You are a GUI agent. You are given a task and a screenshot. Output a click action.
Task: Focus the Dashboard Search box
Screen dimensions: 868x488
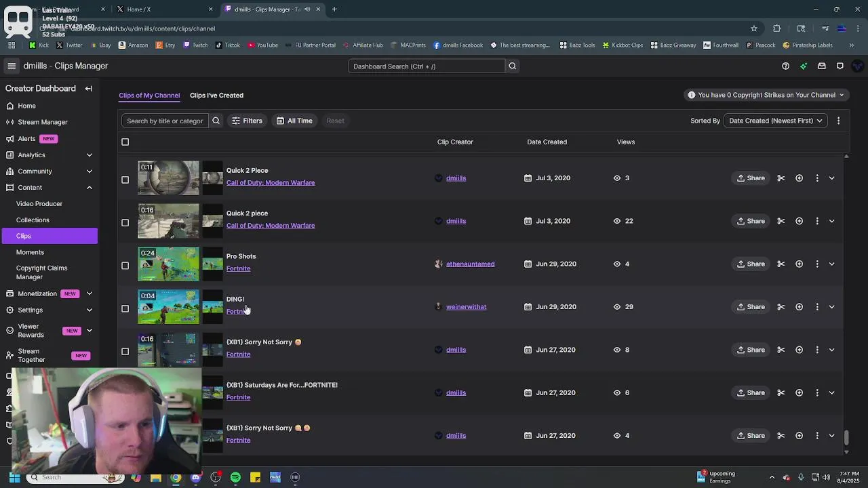[x=427, y=66]
